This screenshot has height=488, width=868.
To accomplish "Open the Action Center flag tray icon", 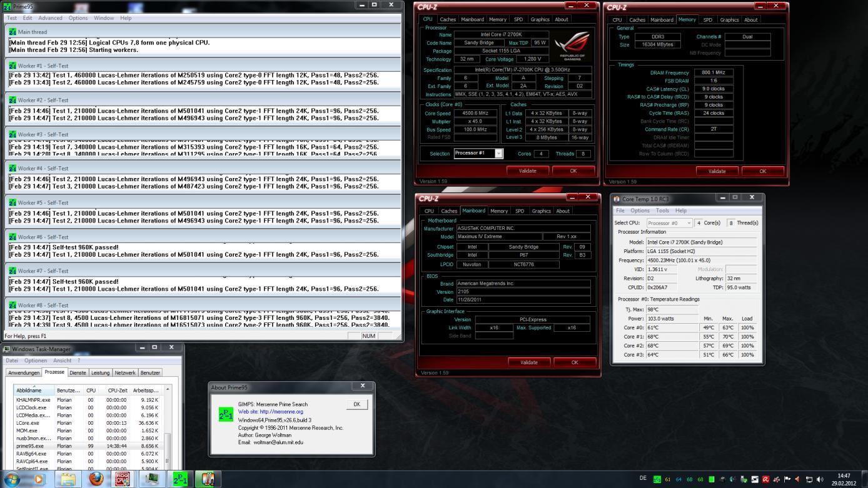I will [787, 479].
